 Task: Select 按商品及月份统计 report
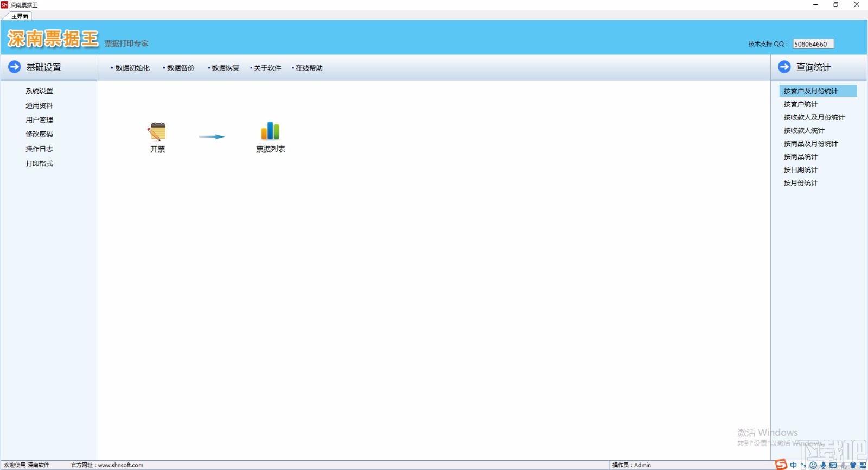coord(810,143)
